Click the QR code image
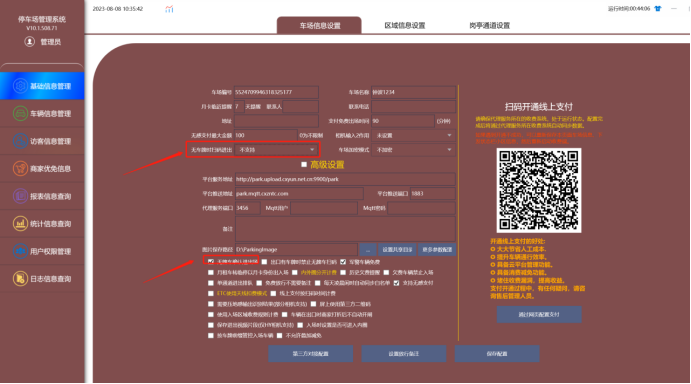This screenshot has width=691, height=384. pos(539,190)
